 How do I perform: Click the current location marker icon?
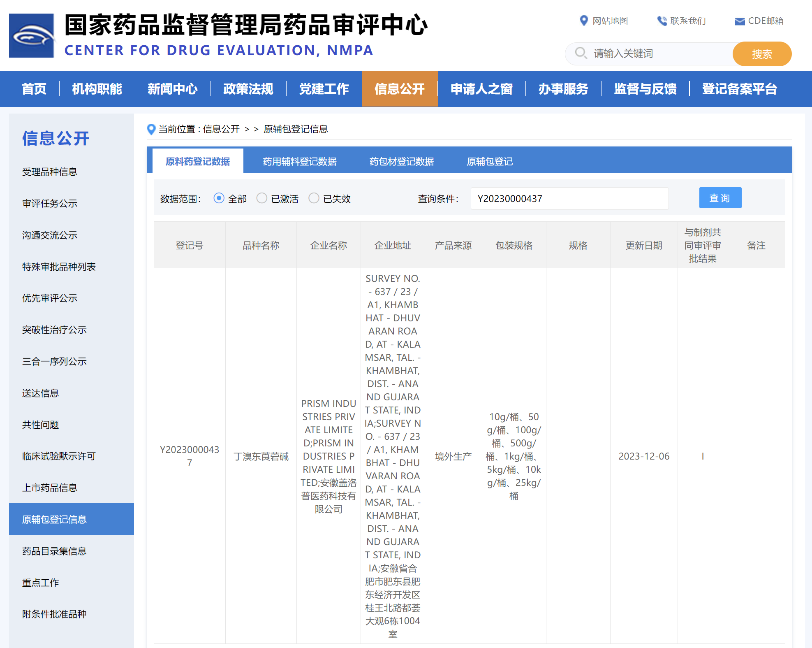click(151, 129)
